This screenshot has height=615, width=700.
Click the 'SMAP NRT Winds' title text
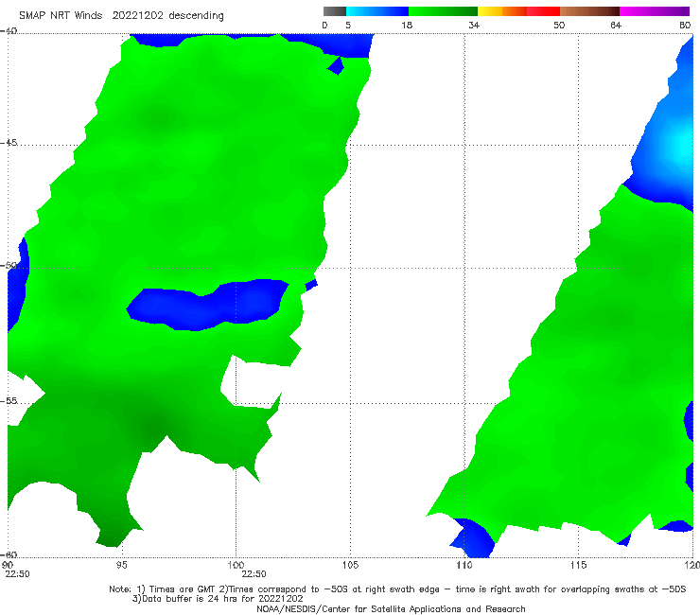(x=61, y=15)
